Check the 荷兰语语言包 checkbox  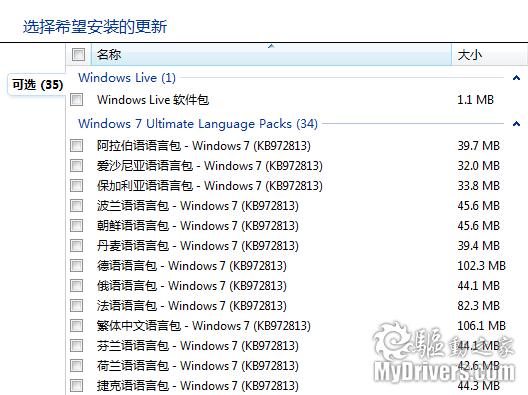pos(76,365)
